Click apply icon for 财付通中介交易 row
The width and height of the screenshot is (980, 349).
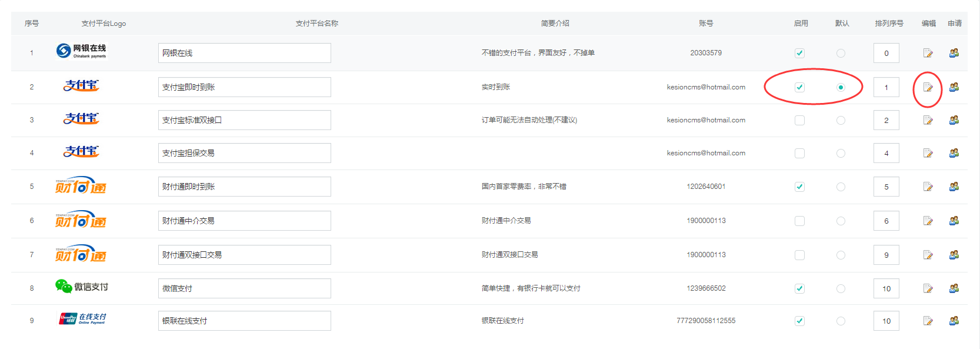(x=954, y=221)
